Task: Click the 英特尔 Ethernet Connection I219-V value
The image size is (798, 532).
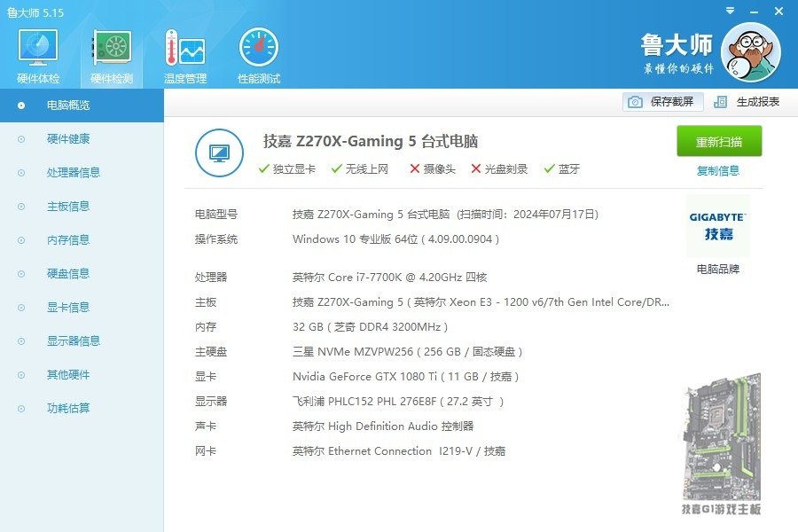Action: pos(398,451)
